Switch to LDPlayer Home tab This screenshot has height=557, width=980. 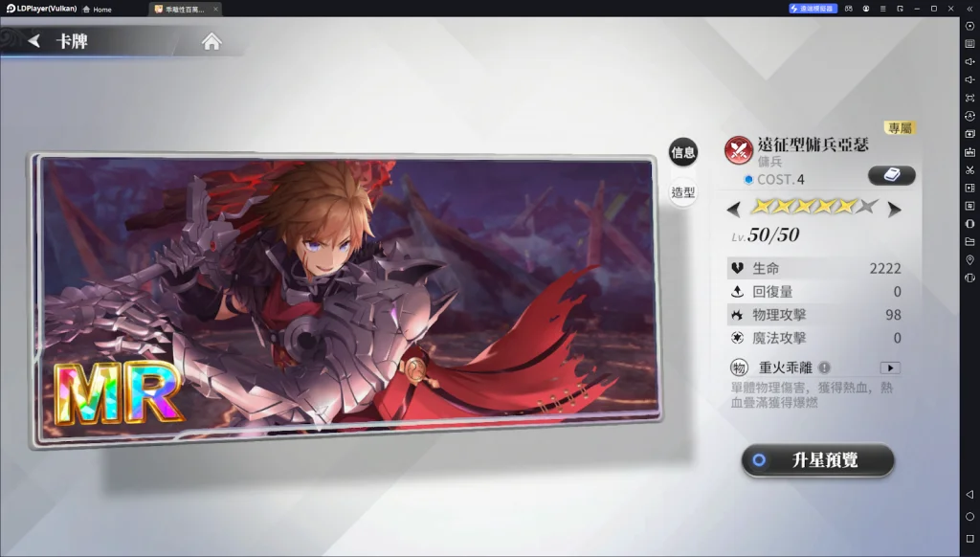click(98, 10)
